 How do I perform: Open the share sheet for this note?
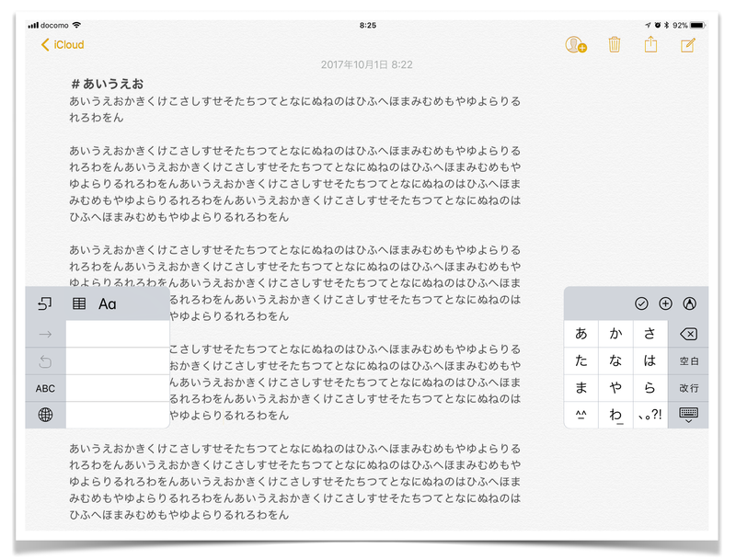pos(650,44)
